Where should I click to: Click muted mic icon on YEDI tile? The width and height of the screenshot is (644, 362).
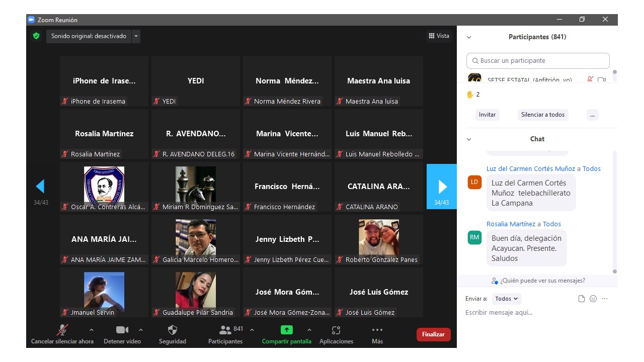pyautogui.click(x=156, y=101)
